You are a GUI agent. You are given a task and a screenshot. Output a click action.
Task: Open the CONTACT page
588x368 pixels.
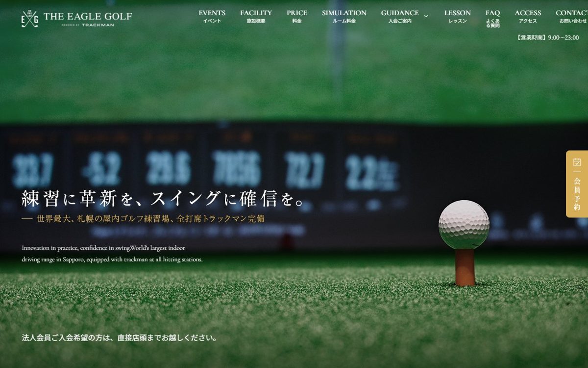click(x=572, y=16)
